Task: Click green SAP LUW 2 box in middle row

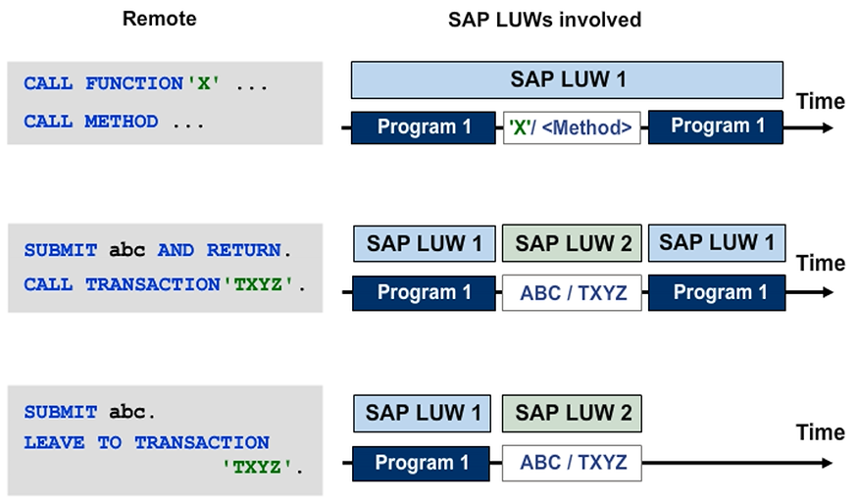Action: tap(573, 243)
